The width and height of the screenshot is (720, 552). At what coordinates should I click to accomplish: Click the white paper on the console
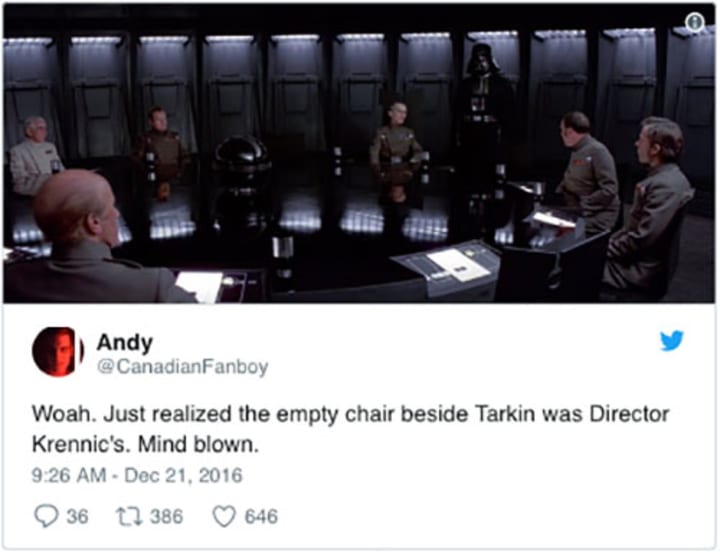click(457, 265)
